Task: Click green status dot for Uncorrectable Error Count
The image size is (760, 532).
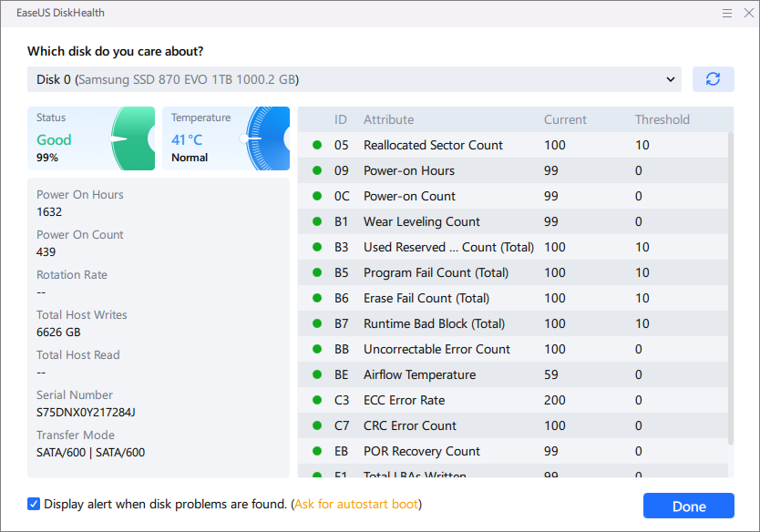Action: 317,349
